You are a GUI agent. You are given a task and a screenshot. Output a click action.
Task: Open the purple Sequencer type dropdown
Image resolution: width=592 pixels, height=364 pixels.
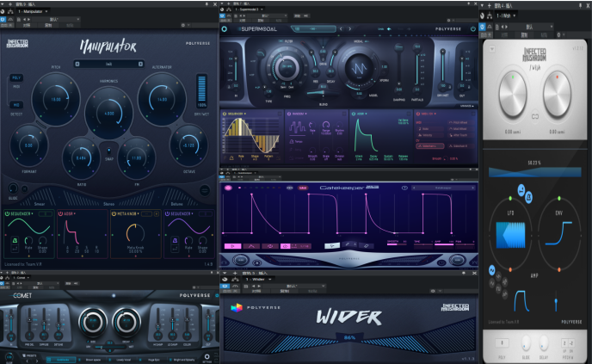[x=182, y=213]
